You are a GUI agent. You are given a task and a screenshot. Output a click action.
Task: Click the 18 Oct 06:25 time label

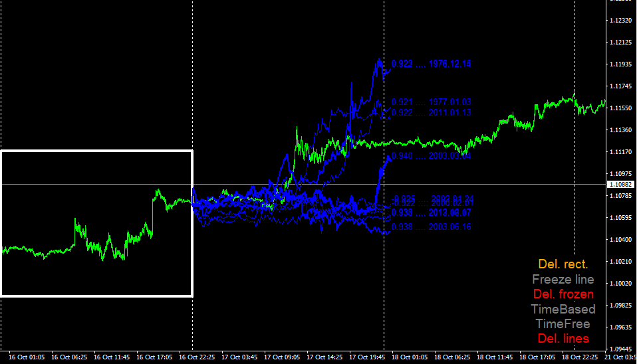click(452, 357)
